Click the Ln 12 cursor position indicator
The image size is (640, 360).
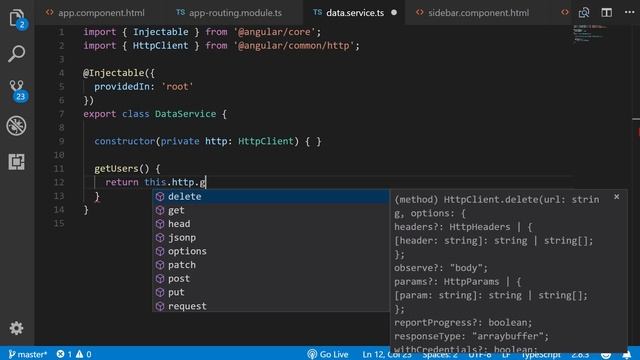coord(387,354)
